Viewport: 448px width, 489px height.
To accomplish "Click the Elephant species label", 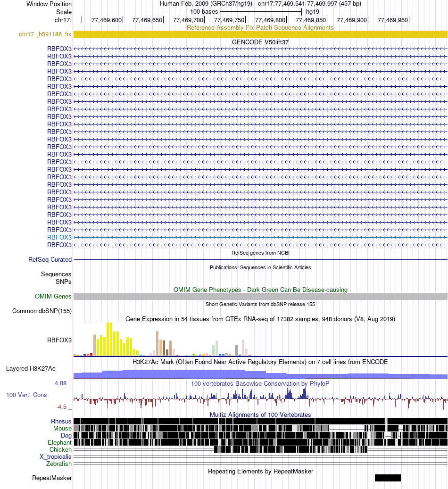I will click(59, 442).
